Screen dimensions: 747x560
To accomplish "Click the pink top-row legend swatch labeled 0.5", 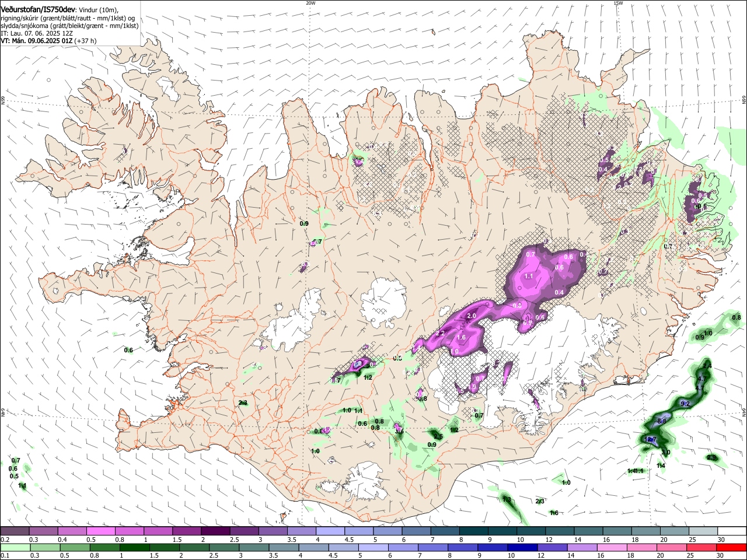I will [x=100, y=531].
